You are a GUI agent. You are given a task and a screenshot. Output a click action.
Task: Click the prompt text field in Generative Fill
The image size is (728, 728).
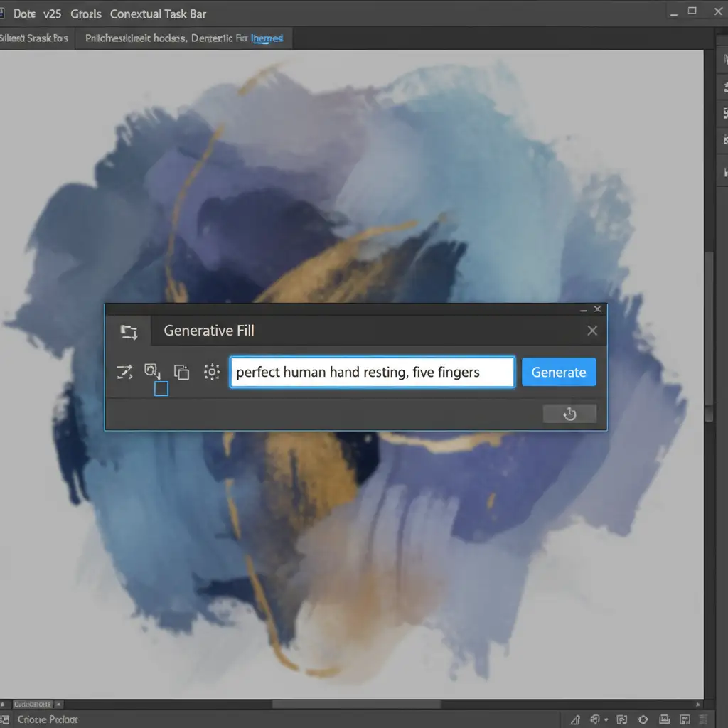[372, 372]
